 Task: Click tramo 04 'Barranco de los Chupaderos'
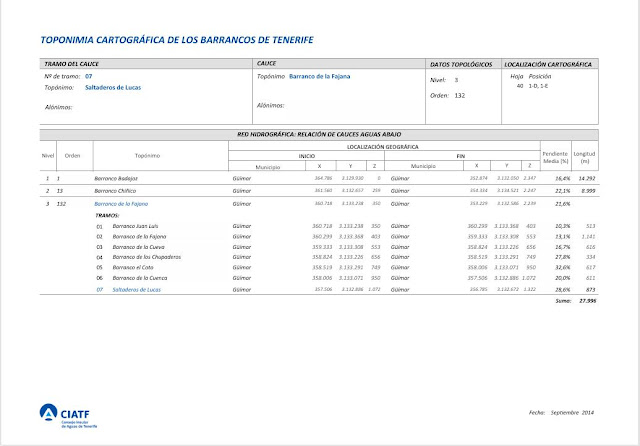(147, 257)
